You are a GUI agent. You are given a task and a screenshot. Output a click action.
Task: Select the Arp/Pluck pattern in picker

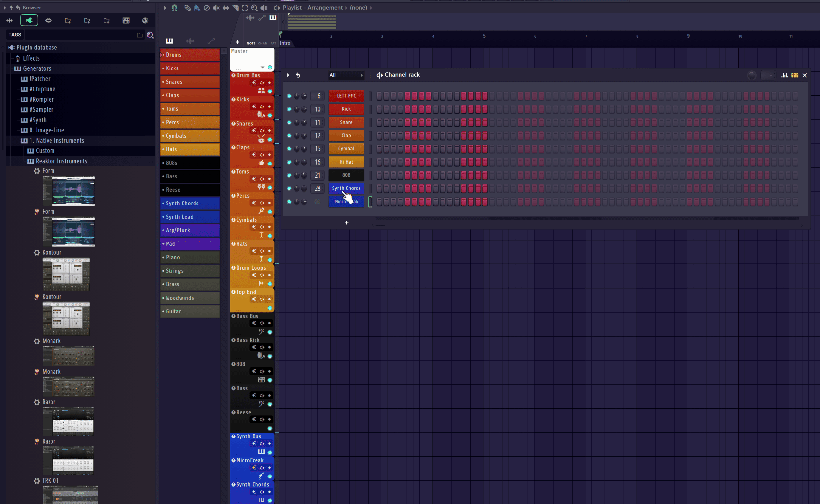pos(190,230)
